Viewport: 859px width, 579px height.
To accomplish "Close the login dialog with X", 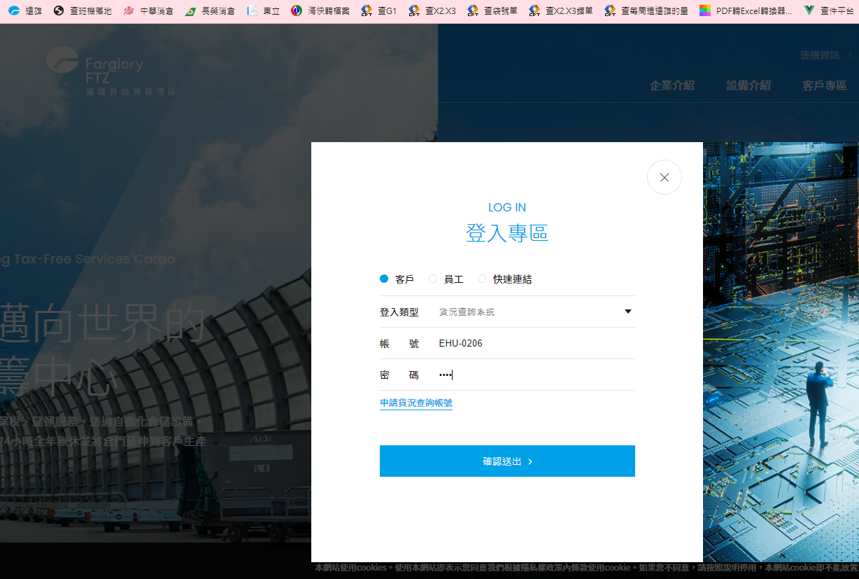I will [664, 177].
